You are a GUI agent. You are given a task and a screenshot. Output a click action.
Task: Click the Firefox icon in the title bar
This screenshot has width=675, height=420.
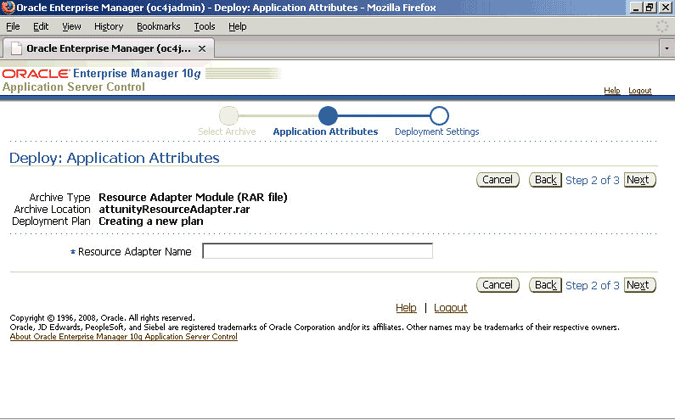[8, 7]
